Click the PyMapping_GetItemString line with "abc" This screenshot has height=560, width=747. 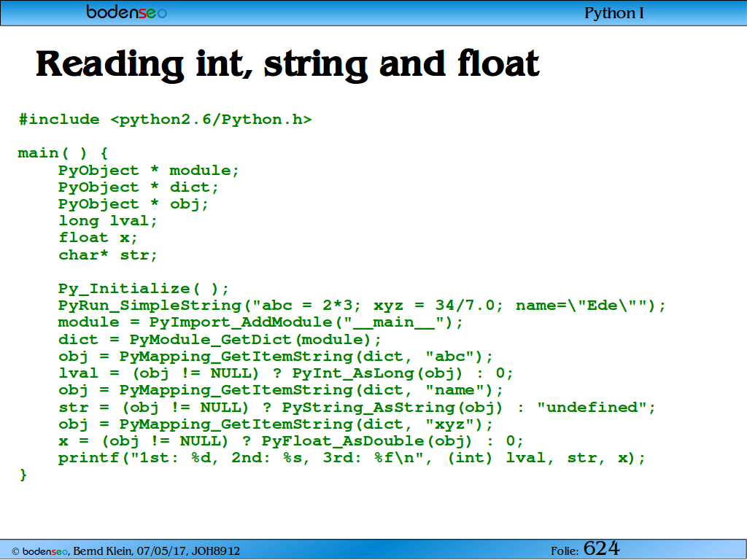pyautogui.click(x=275, y=356)
